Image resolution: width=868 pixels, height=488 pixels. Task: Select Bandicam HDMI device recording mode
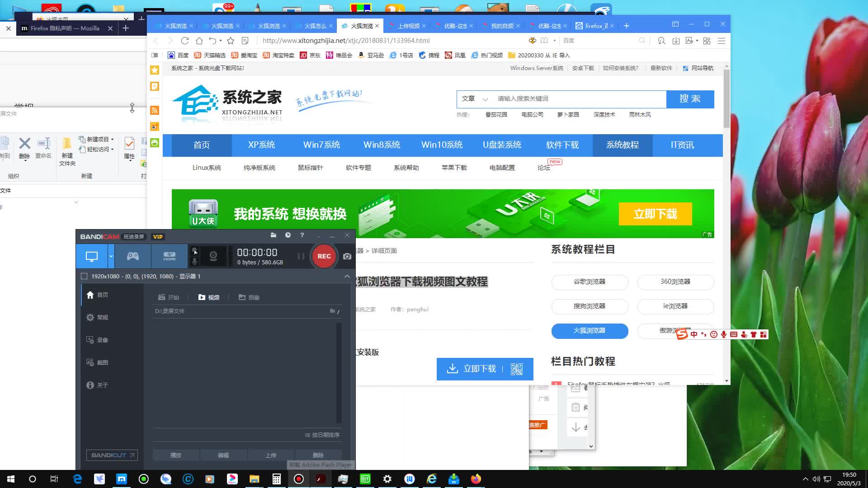170,256
